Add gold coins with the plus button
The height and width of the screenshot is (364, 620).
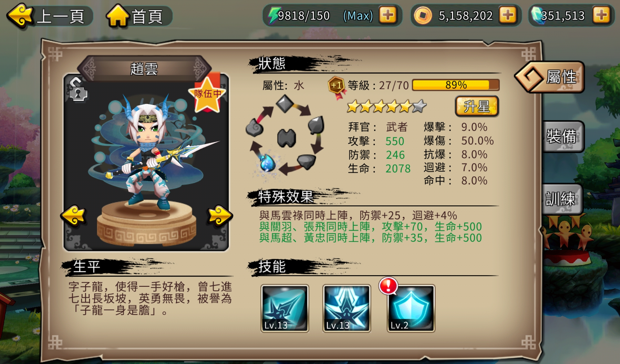(x=508, y=15)
